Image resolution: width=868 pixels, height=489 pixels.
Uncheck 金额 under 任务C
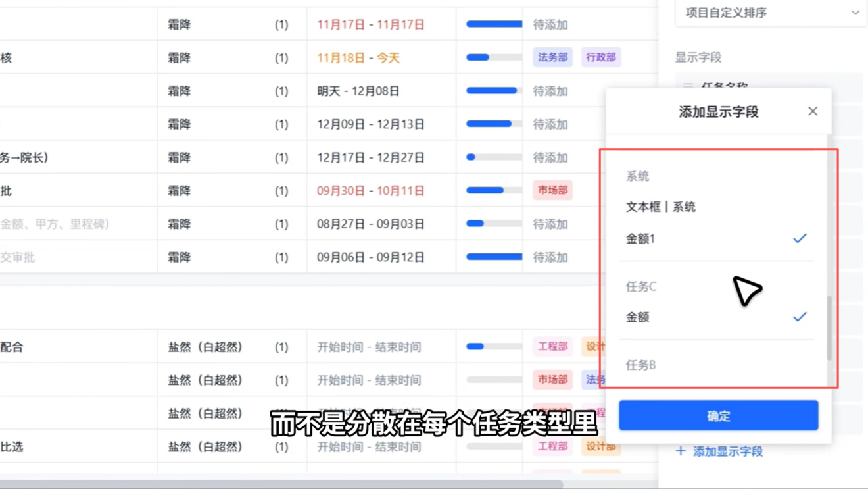(800, 317)
